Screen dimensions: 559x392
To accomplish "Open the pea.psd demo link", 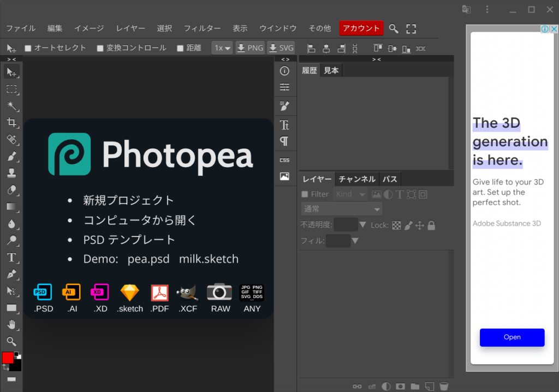I will [148, 259].
